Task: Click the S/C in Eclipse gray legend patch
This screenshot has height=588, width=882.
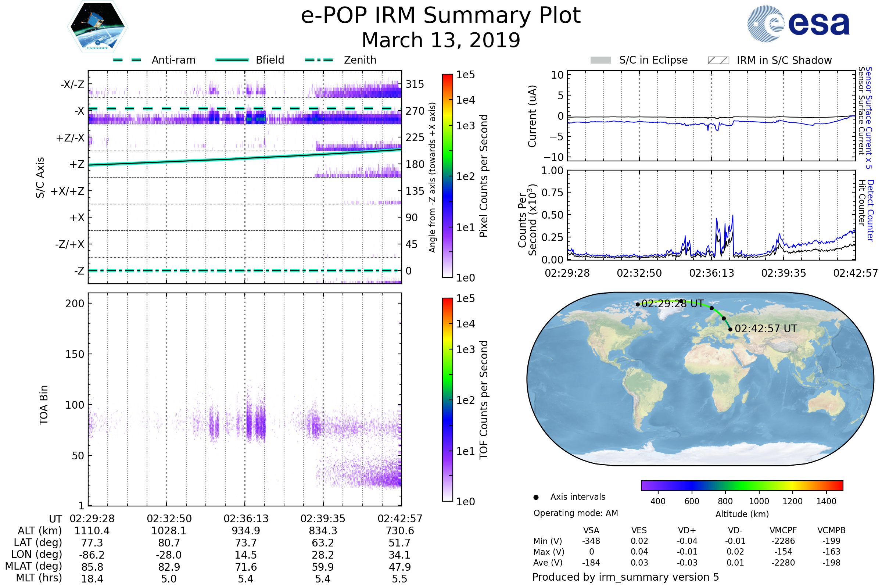Action: pos(601,60)
